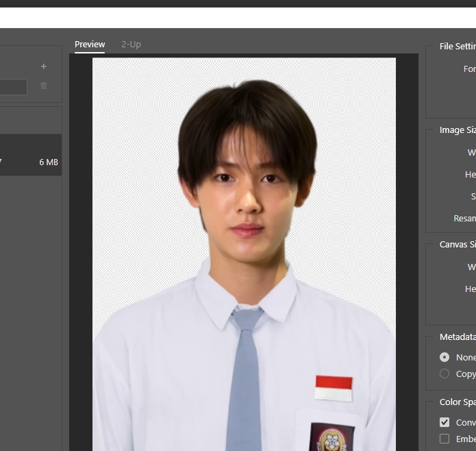This screenshot has width=476, height=451.
Task: Select the Copyright metadata radio button
Action: pos(444,374)
